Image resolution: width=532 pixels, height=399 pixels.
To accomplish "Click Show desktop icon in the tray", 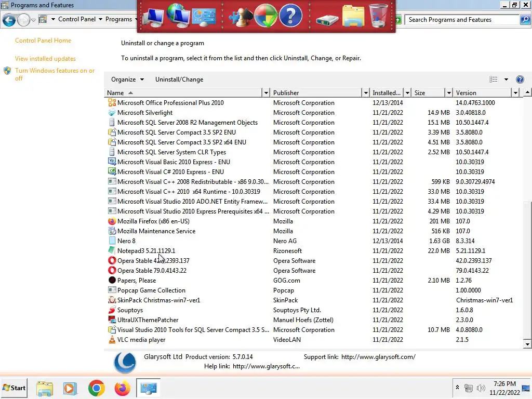I will coord(526,388).
